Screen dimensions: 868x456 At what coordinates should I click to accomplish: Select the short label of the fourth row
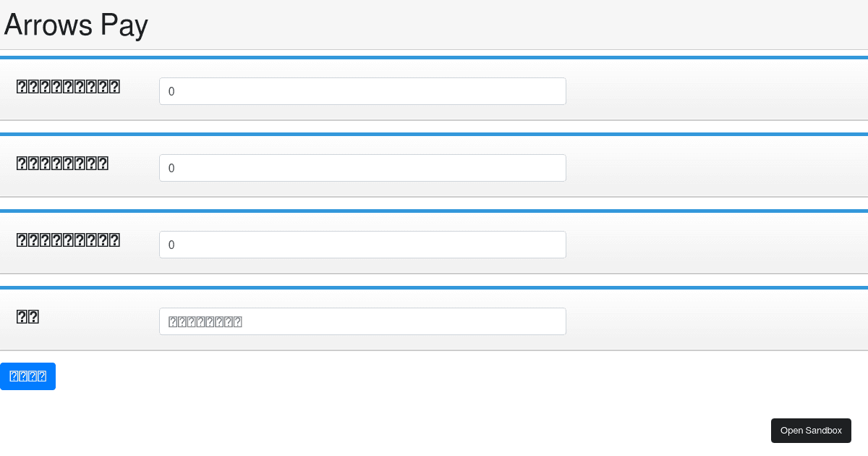pyautogui.click(x=27, y=316)
